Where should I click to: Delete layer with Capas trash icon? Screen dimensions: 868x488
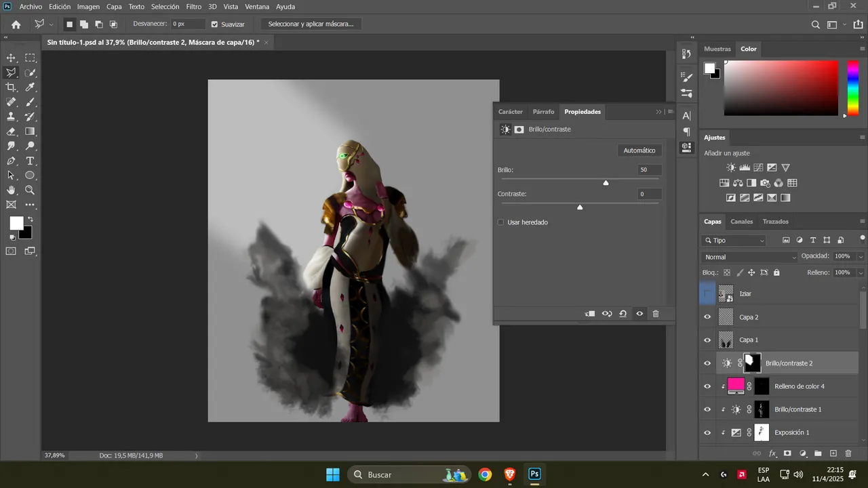848,453
